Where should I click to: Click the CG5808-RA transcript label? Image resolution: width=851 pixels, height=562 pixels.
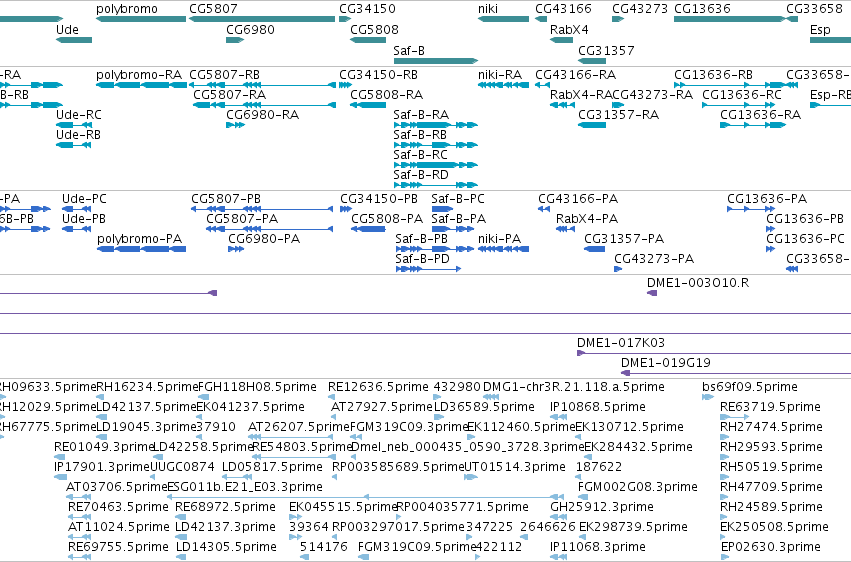(x=386, y=94)
